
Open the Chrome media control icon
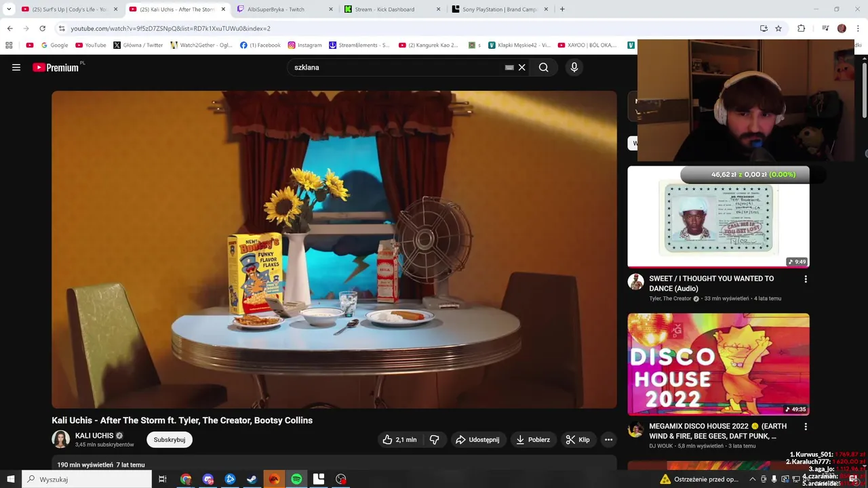825,28
